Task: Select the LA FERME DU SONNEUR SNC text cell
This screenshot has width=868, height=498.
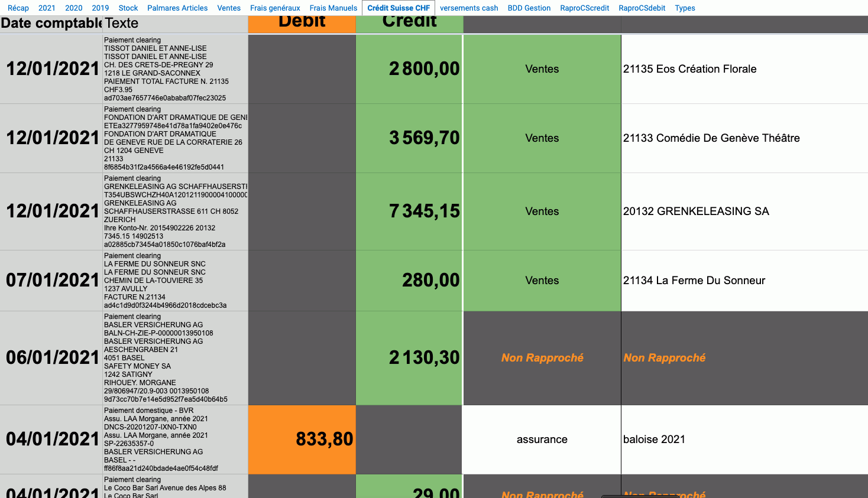Action: point(175,281)
